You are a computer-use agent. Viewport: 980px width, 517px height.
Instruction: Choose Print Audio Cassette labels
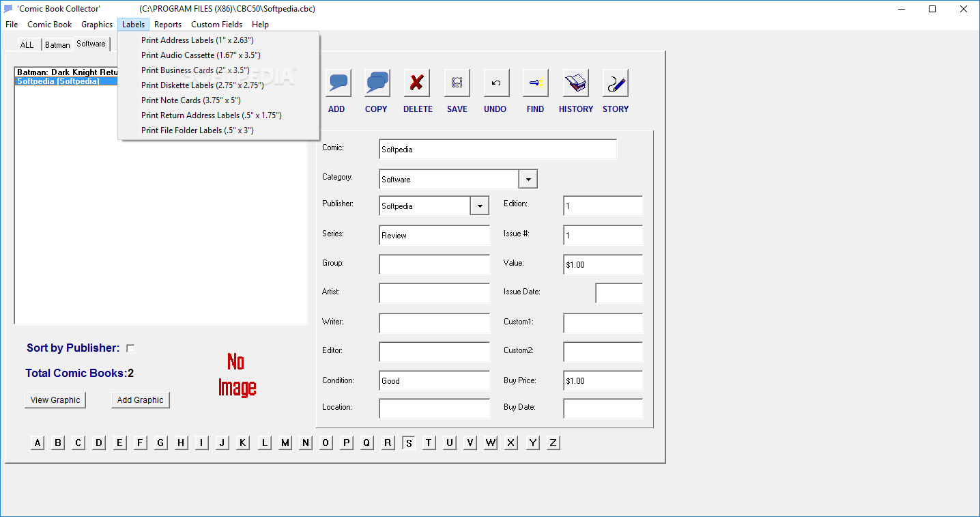point(218,55)
